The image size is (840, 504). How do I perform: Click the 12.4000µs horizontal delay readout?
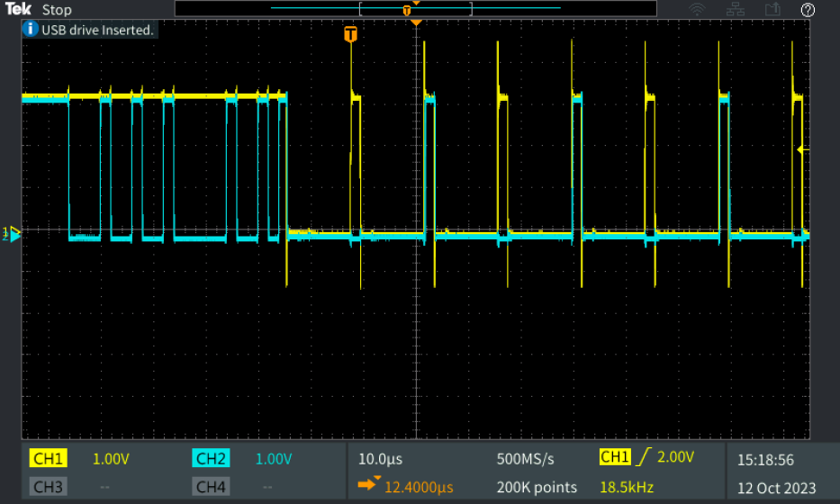417,487
